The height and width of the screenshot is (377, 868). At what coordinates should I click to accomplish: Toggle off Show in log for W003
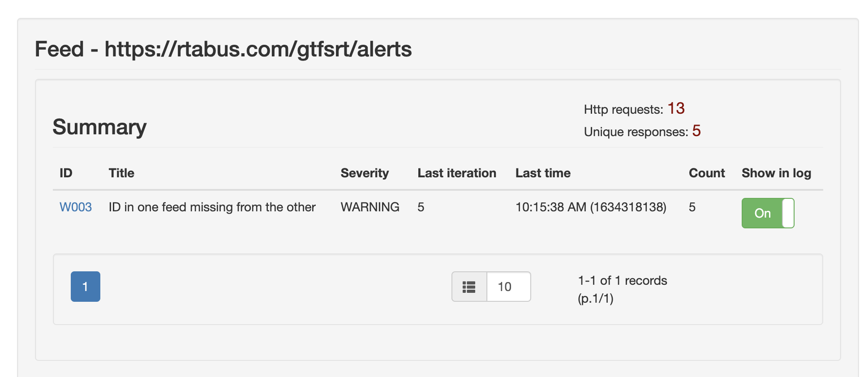click(767, 213)
